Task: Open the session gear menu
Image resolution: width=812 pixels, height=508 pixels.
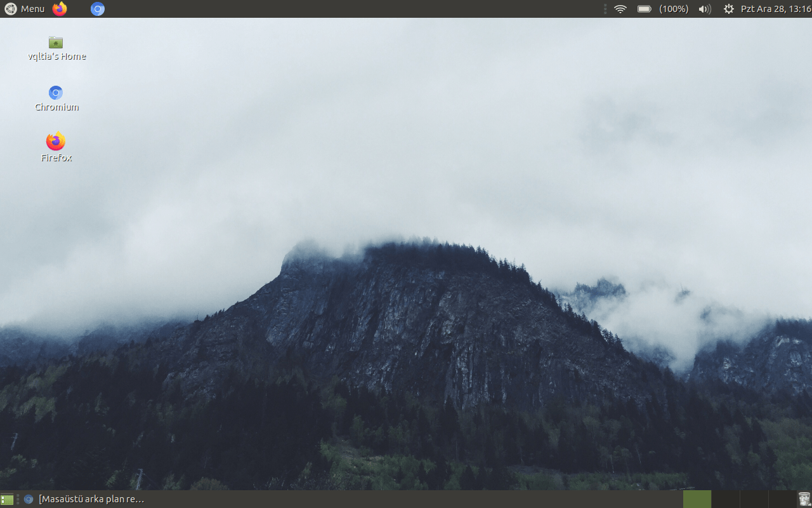Action: pos(728,9)
